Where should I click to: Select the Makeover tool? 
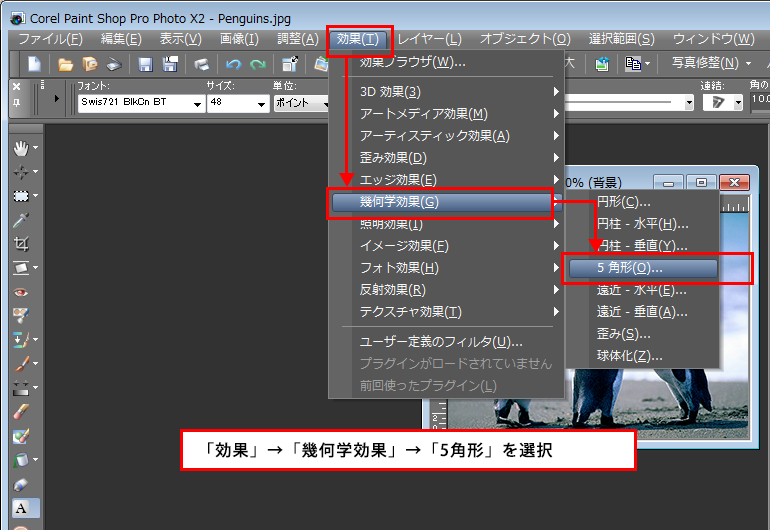[x=21, y=315]
